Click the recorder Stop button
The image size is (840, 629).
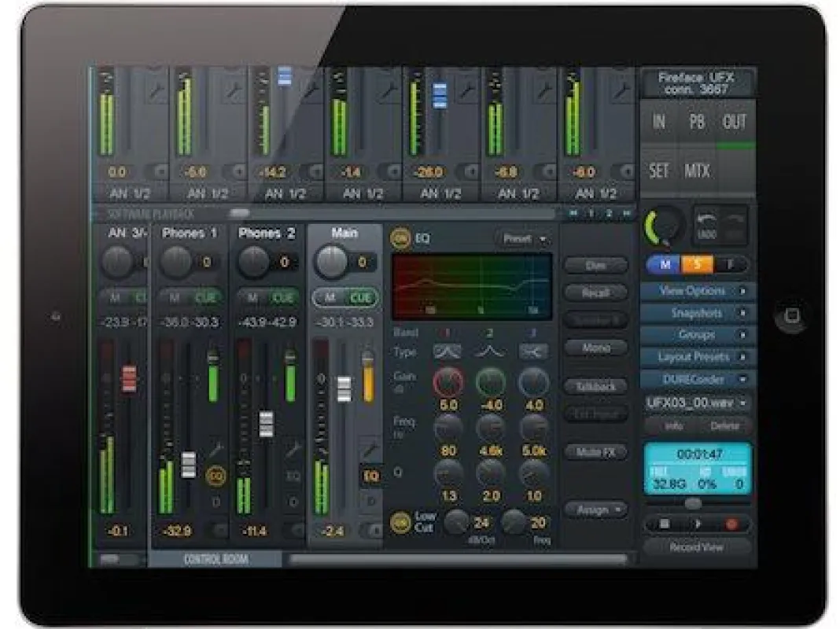pos(665,524)
